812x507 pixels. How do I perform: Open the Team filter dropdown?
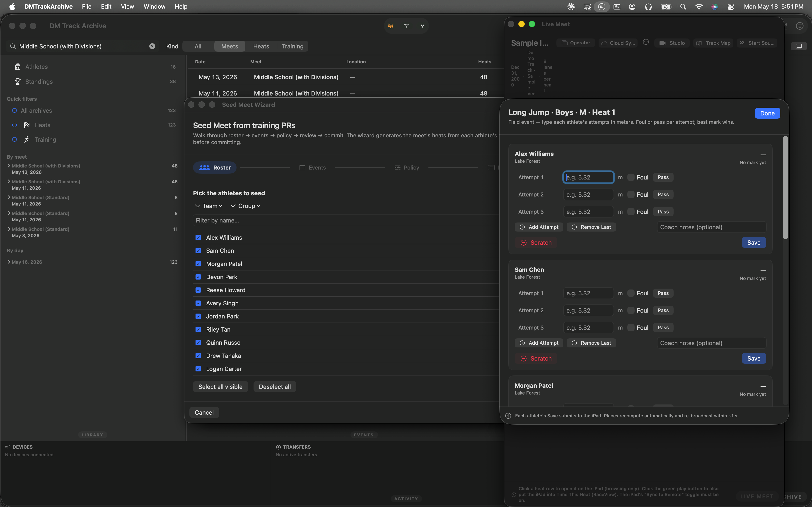[209, 206]
